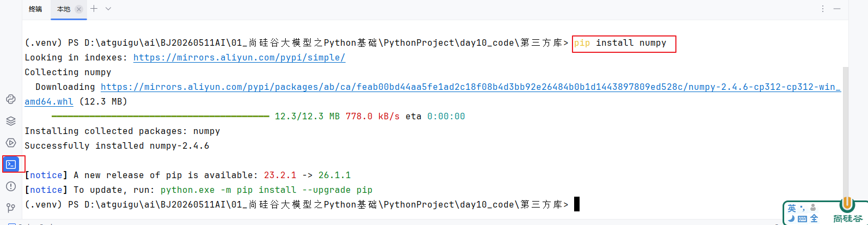Toggle IME night mode moon icon

pyautogui.click(x=792, y=218)
